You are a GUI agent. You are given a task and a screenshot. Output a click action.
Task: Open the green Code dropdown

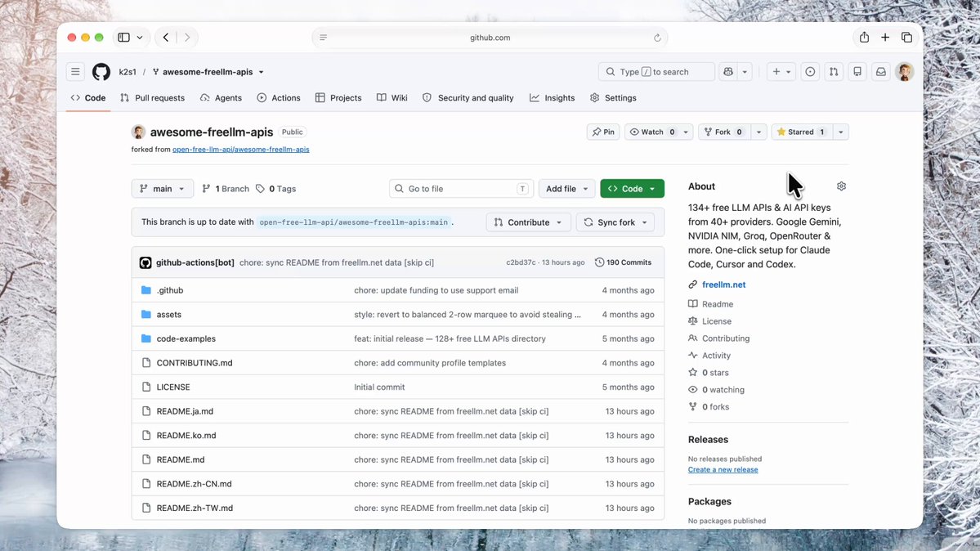[x=632, y=189]
